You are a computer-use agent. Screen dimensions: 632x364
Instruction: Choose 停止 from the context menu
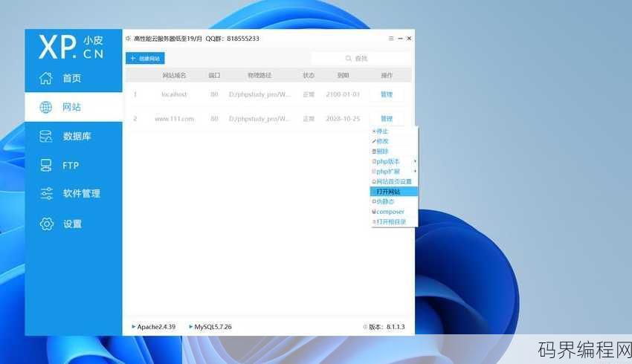tap(394, 131)
